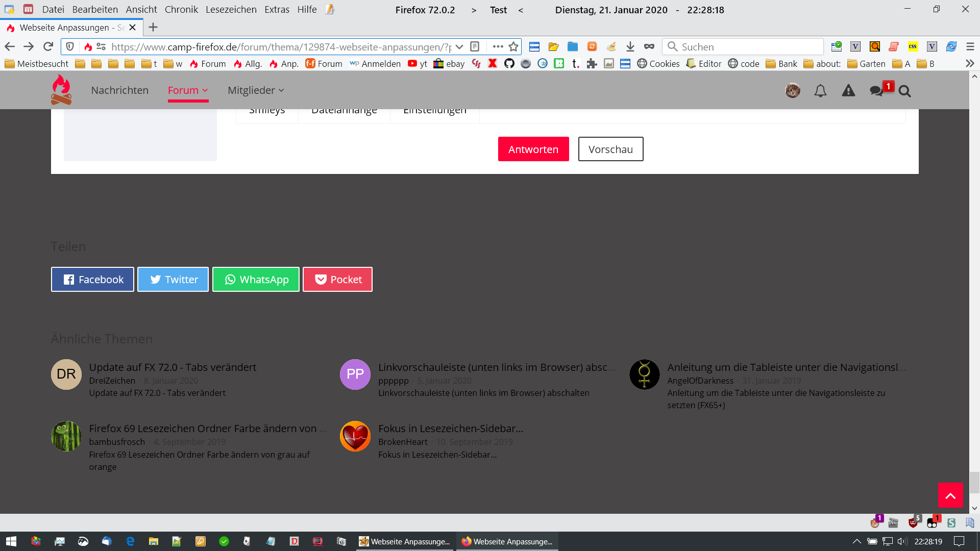Open address bar history dropdown arrow
The width and height of the screenshot is (980, 551).
click(x=459, y=46)
